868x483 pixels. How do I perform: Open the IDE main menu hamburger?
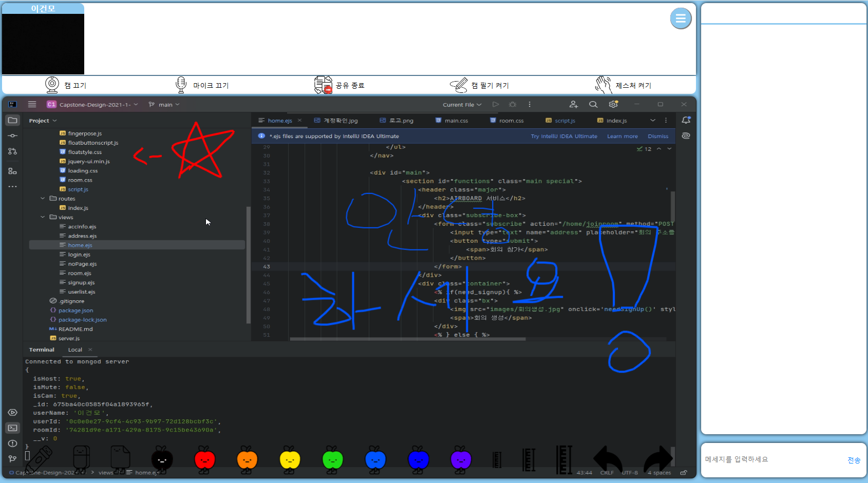pyautogui.click(x=32, y=104)
